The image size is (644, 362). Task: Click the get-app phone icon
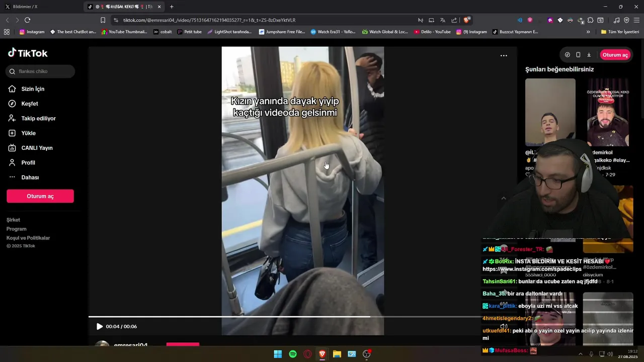pos(578,55)
